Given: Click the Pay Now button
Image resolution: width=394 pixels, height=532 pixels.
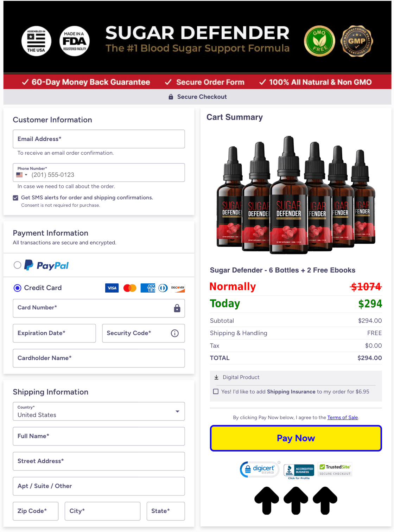Looking at the screenshot, I should [296, 438].
